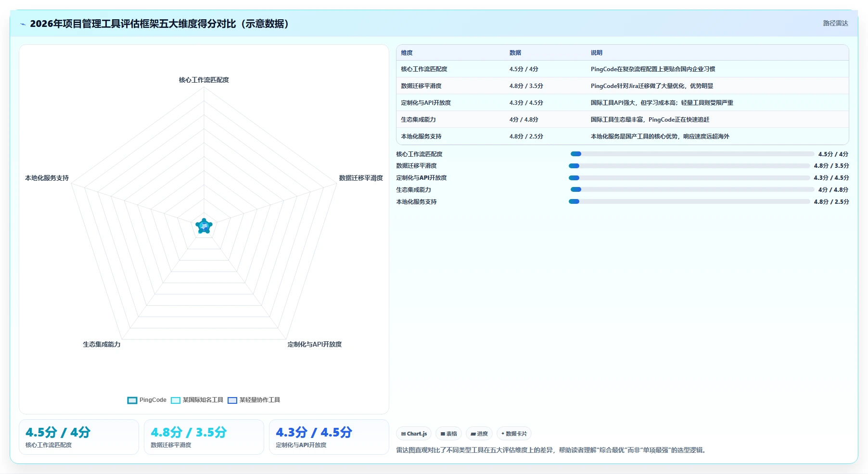Click the note 本地化服务是国产工具的核心优势
The image size is (868, 474).
click(x=660, y=137)
